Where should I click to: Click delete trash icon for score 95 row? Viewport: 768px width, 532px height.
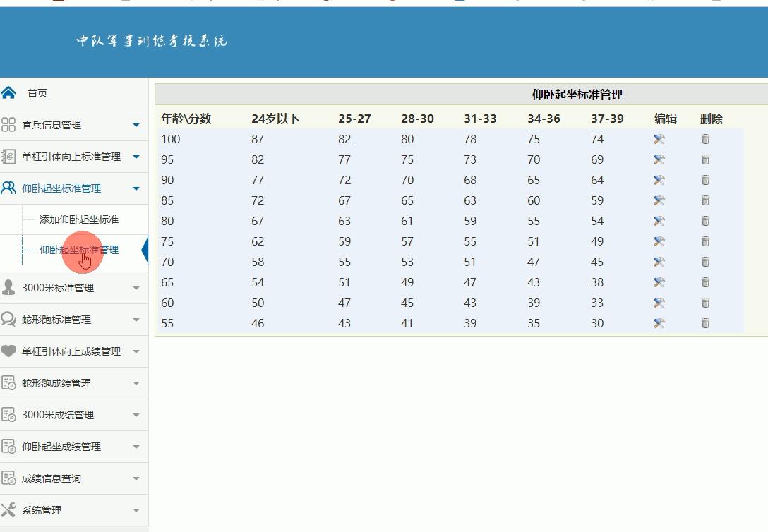[705, 159]
